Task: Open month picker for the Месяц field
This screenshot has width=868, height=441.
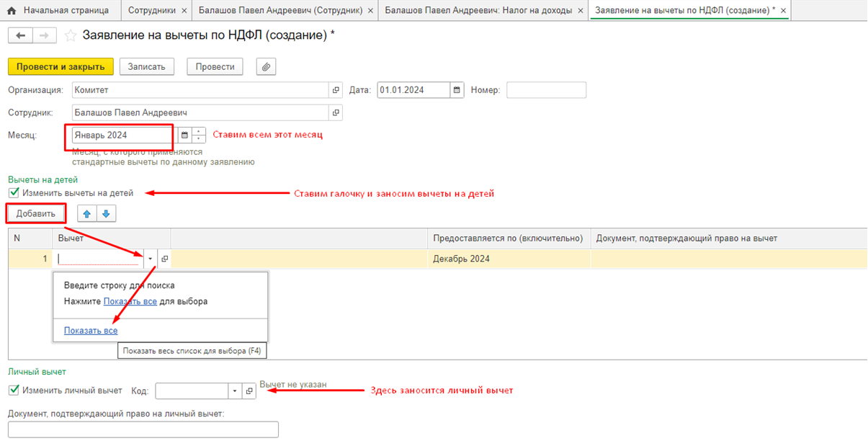Action: pyautogui.click(x=184, y=135)
